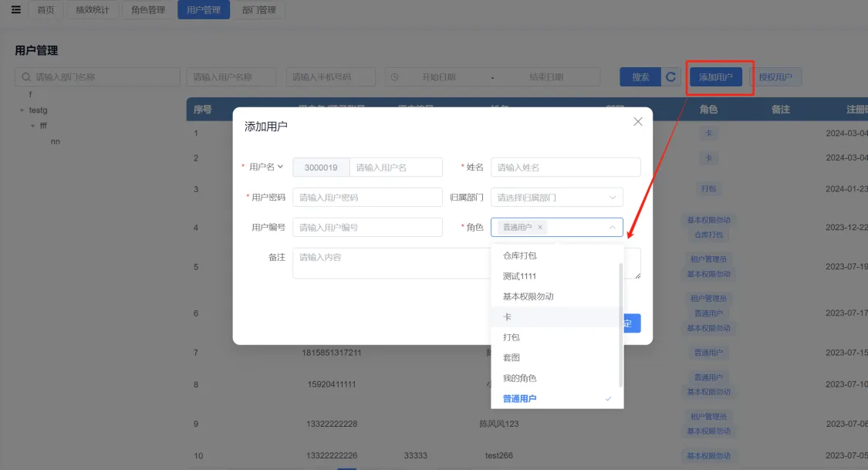Image resolution: width=868 pixels, height=470 pixels.
Task: Remove the 普通用户 tag using its x
Action: pyautogui.click(x=540, y=228)
